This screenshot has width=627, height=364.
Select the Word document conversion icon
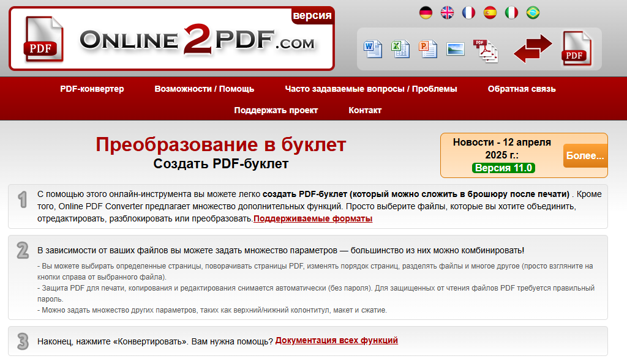point(374,48)
